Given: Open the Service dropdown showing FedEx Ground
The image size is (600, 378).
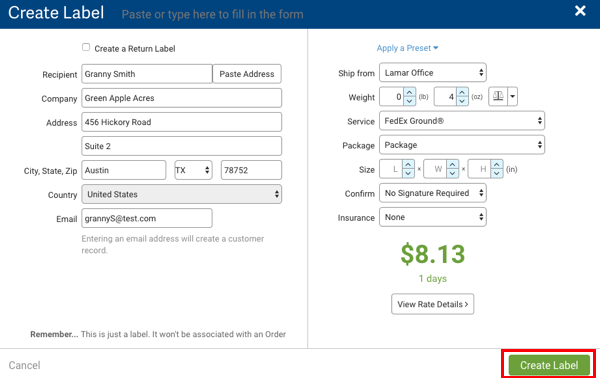Looking at the screenshot, I should coord(462,121).
